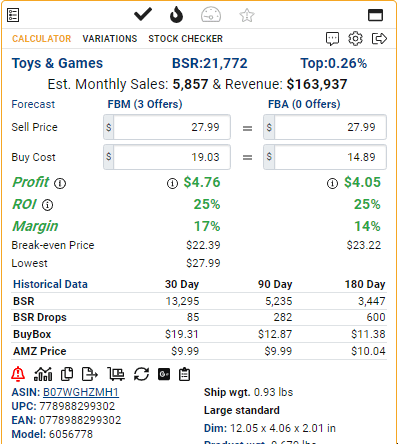Open ASIN link B07WGHZMH1

pos(81,392)
